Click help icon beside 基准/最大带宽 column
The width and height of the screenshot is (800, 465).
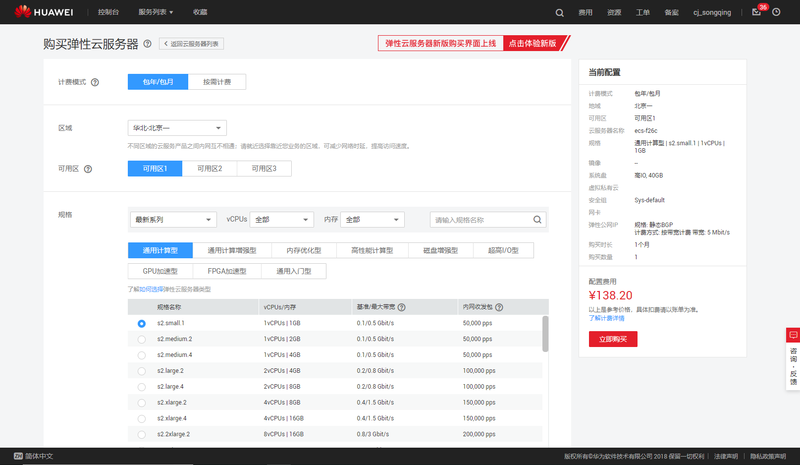coord(402,307)
